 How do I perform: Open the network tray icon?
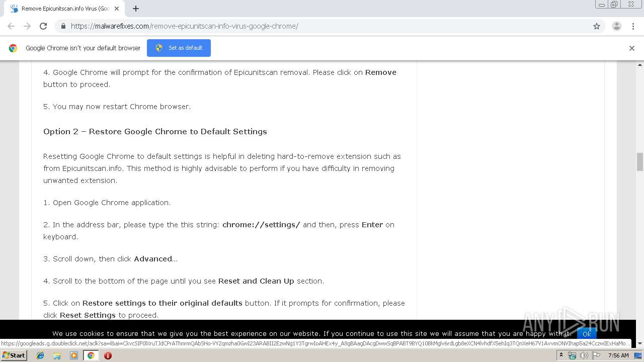pyautogui.click(x=572, y=355)
